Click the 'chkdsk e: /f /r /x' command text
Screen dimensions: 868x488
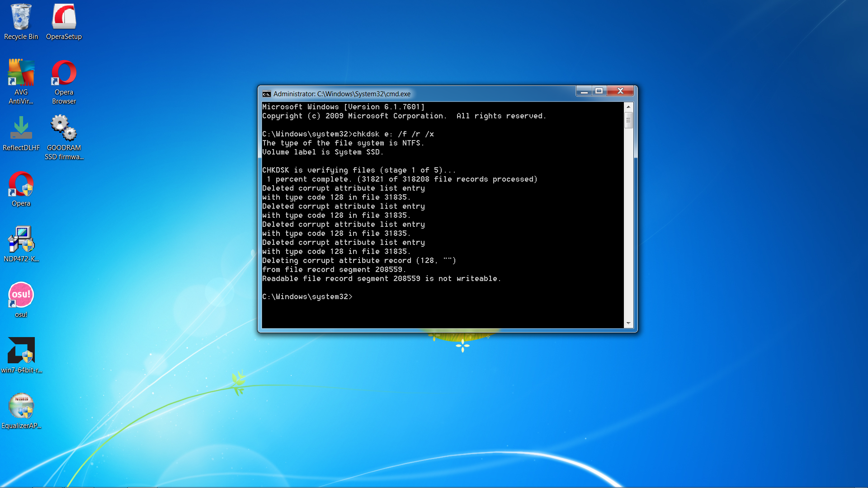(x=393, y=134)
